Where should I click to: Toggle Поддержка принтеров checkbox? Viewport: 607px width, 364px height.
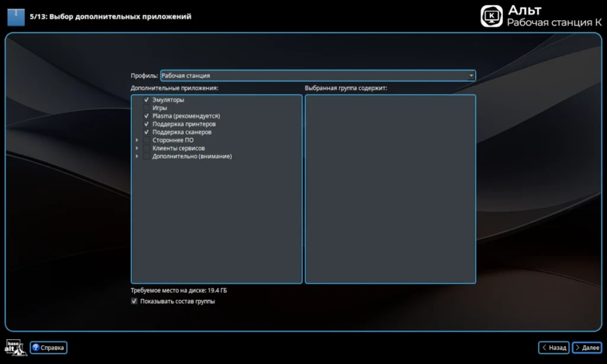click(x=146, y=124)
